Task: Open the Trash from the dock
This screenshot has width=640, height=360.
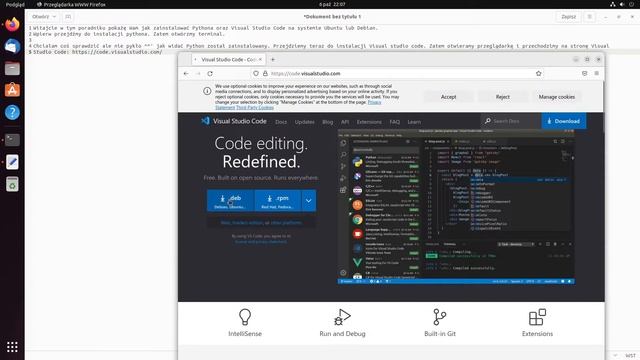Action: point(12,184)
